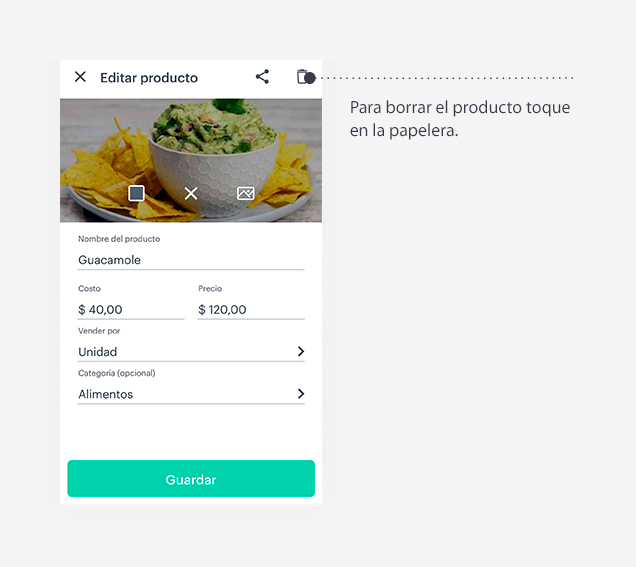Edit the Precio field showing $ 120,00
Image resolution: width=636 pixels, height=567 pixels.
pyautogui.click(x=251, y=310)
